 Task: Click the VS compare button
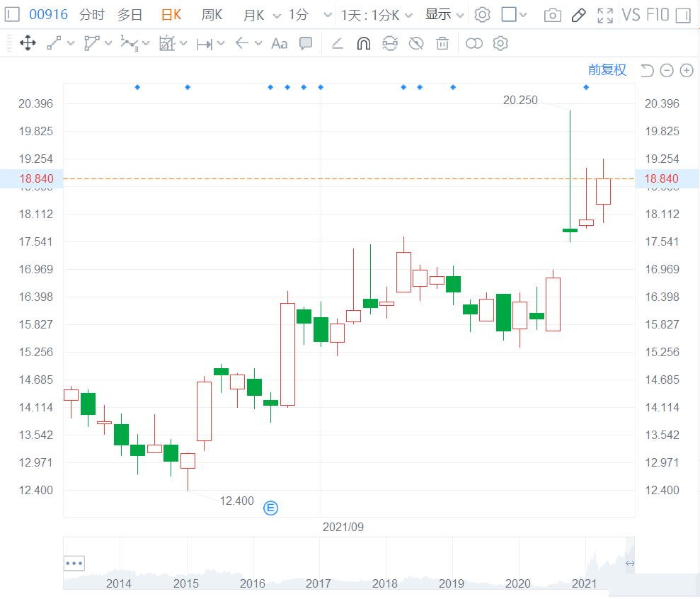click(631, 15)
